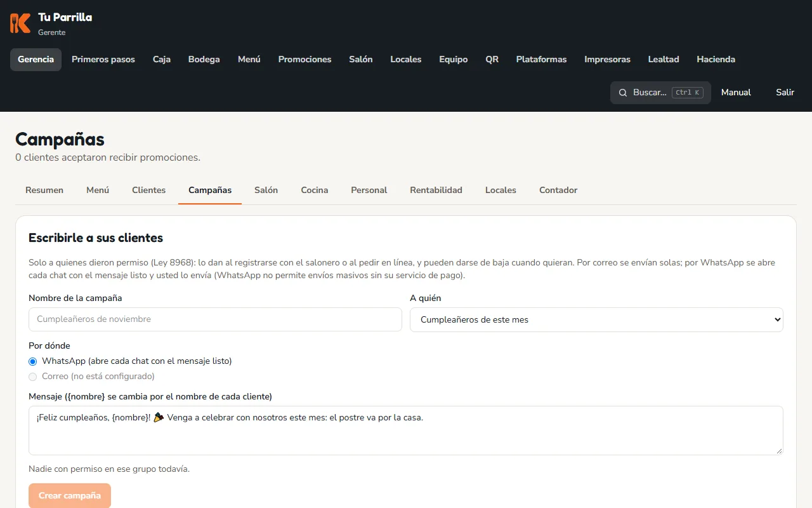
Task: Select Lealtad in the top navigation
Action: 664,60
